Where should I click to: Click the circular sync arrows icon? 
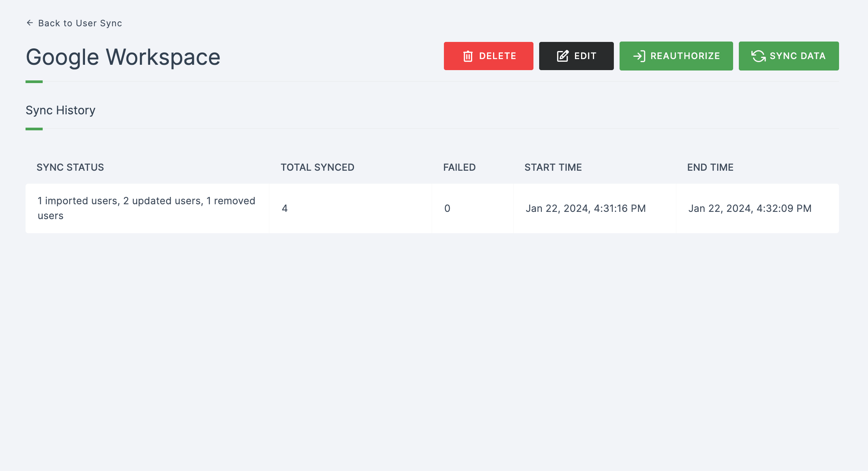pyautogui.click(x=758, y=56)
